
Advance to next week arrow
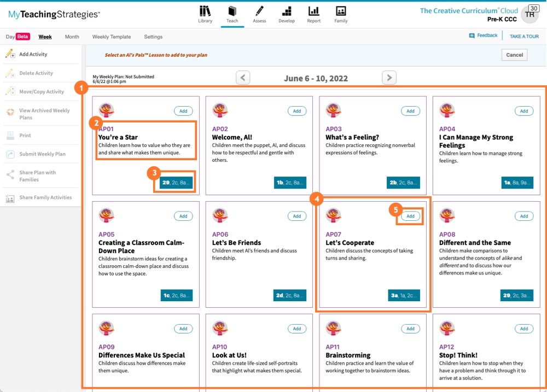coord(388,78)
